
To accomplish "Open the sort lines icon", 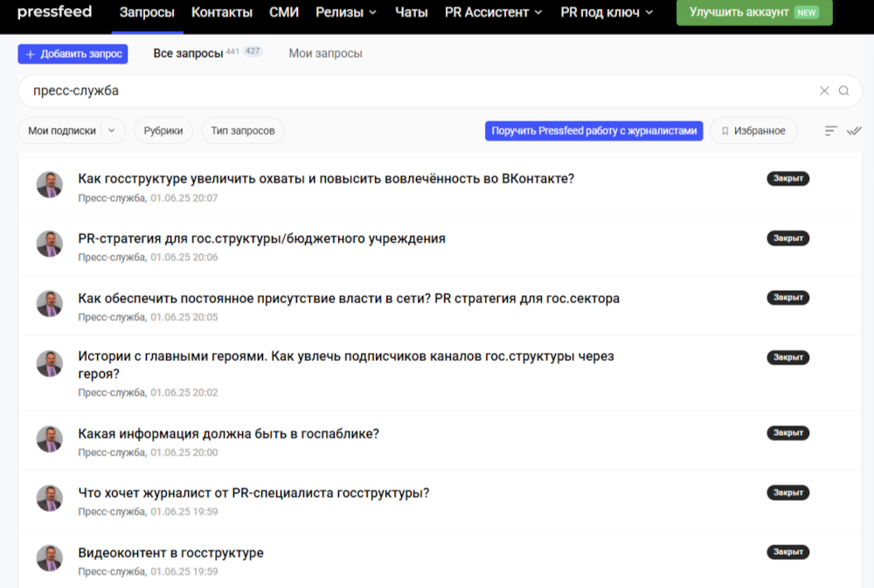I will pos(830,131).
